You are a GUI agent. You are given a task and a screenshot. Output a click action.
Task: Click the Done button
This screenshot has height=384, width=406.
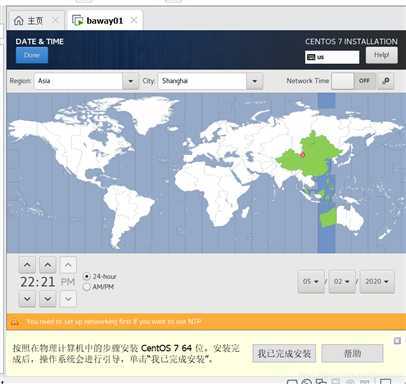32,55
